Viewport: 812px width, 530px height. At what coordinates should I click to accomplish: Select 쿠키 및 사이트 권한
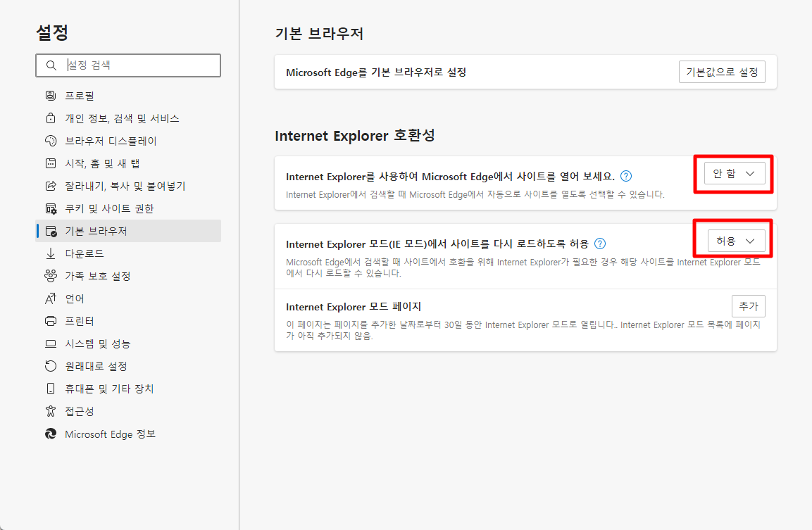(128, 208)
